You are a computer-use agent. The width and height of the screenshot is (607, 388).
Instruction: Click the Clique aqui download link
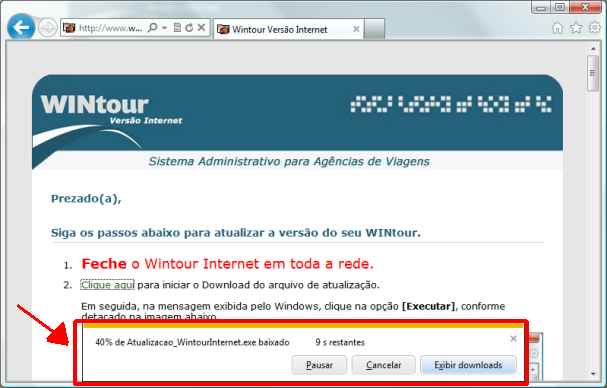tap(107, 285)
